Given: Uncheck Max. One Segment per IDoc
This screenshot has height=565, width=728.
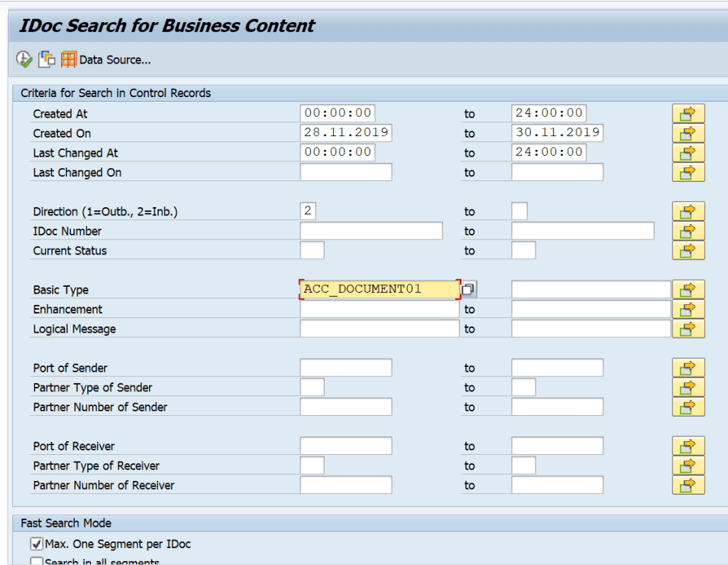Looking at the screenshot, I should pyautogui.click(x=37, y=544).
